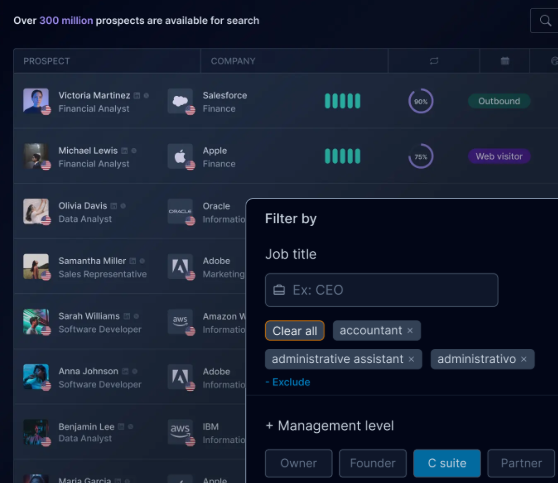Screen dimensions: 558x483
Task: Click the small square icon beside Victoria Martinez
Action: 137,95
